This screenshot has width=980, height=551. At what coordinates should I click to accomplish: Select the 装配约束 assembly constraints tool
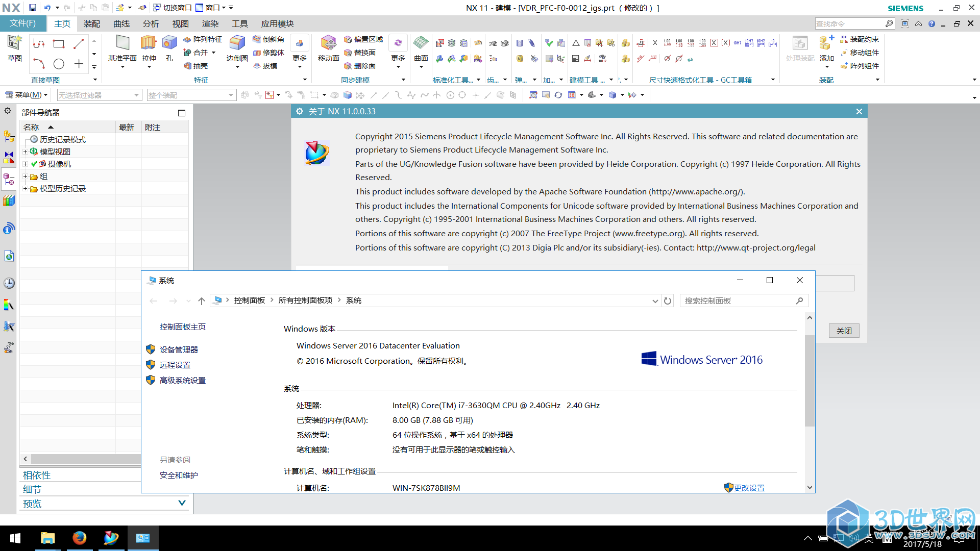point(860,39)
